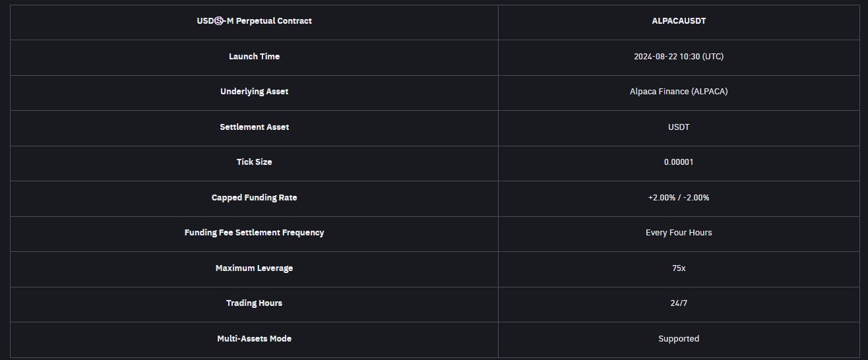Viewport: 868px width, 360px height.
Task: Click the USDⓈ-M Perpetual Contract header cell
Action: coord(254,21)
